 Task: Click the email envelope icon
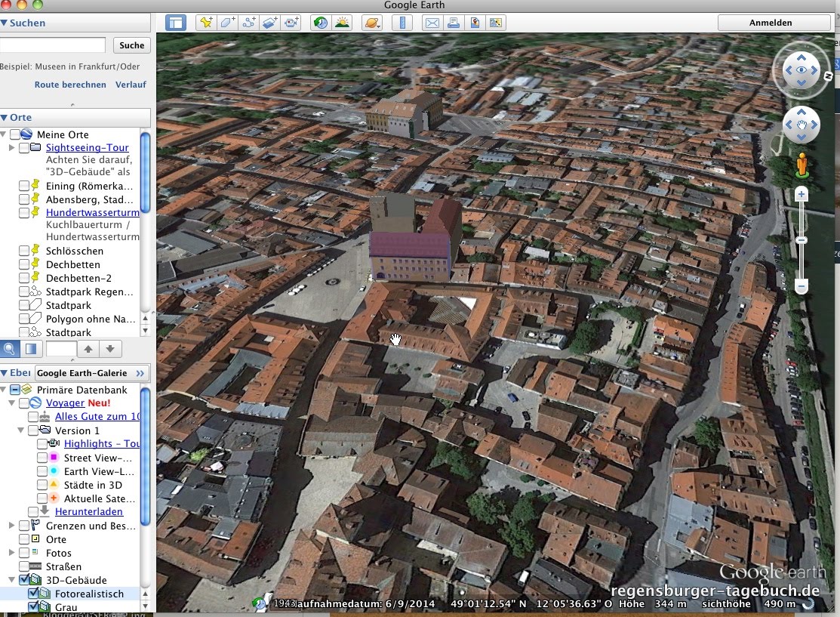click(432, 23)
